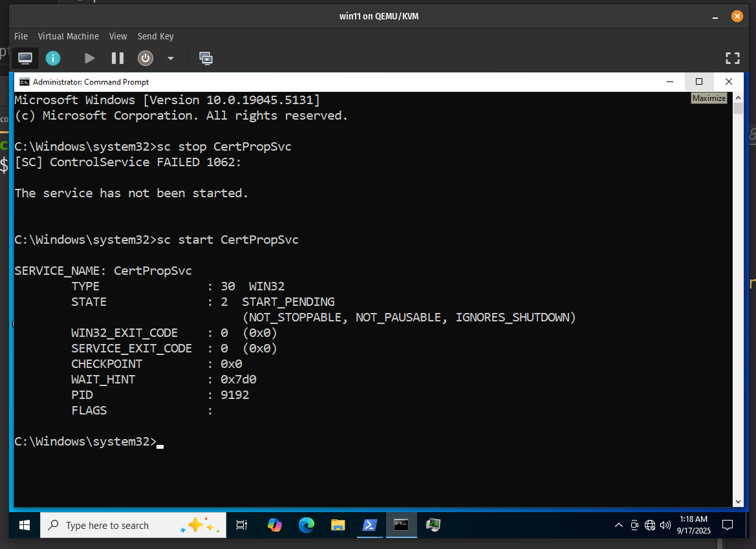This screenshot has width=756, height=549.
Task: Click the 'SERVICE_EXIT_CODE' row label
Action: [132, 349]
